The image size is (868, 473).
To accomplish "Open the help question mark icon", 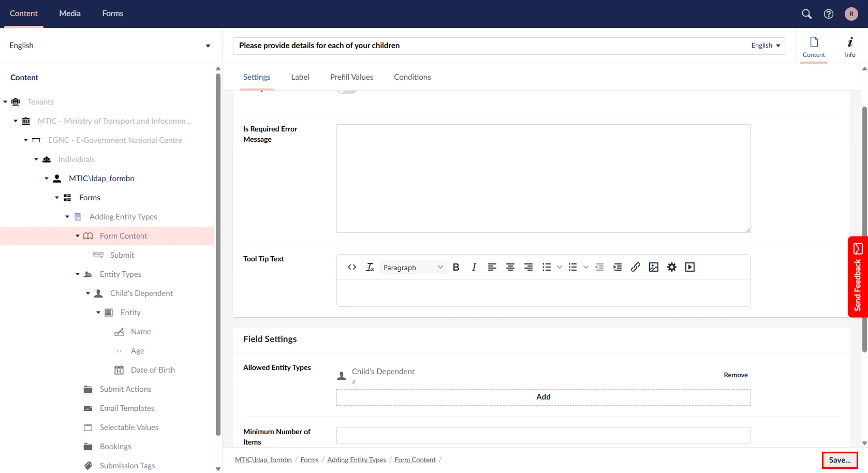I will pyautogui.click(x=829, y=14).
